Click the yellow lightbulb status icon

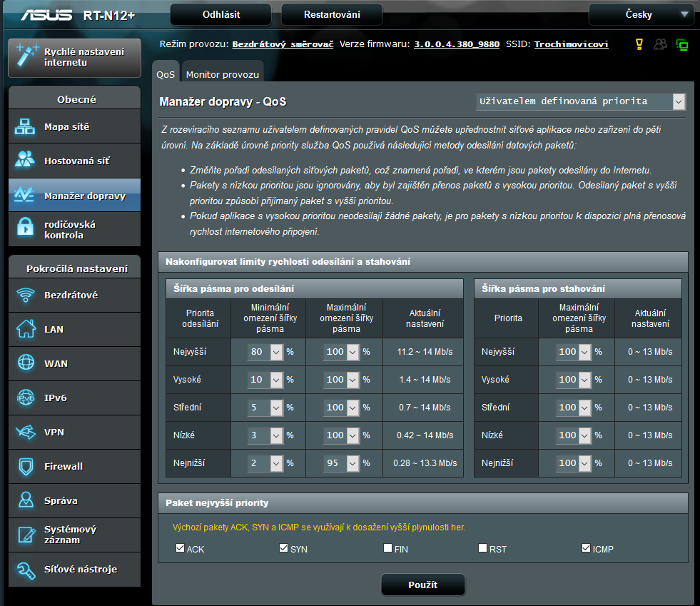point(639,44)
